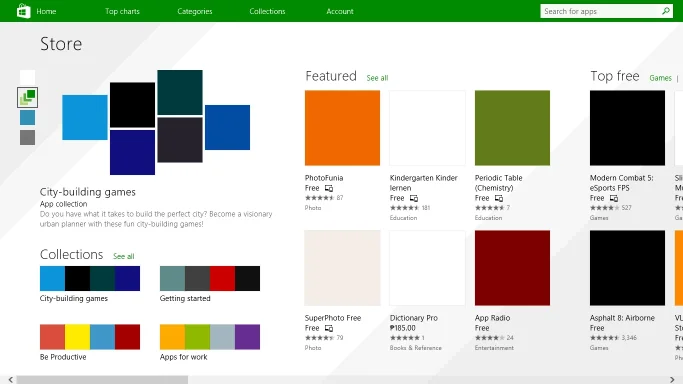The height and width of the screenshot is (384, 683).
Task: Open PhotoFunia orange app tile
Action: tap(342, 128)
